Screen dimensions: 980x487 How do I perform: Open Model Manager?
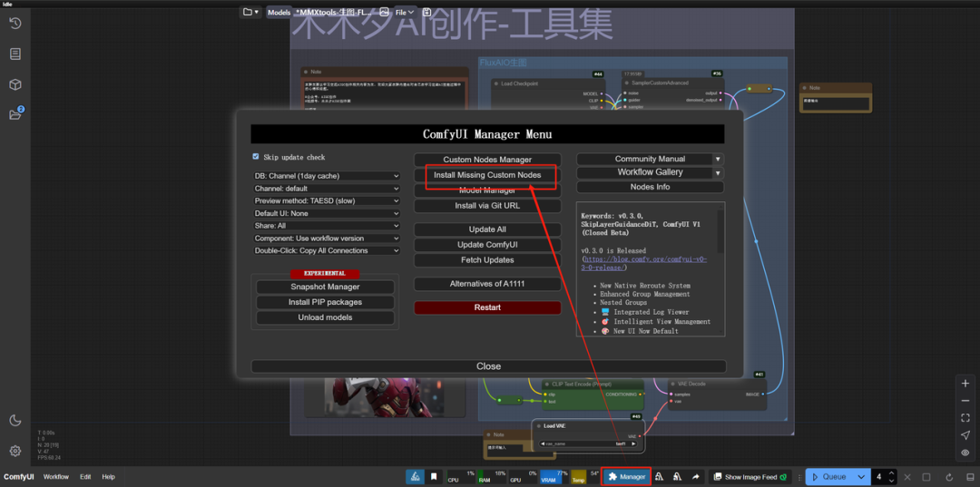click(x=487, y=190)
